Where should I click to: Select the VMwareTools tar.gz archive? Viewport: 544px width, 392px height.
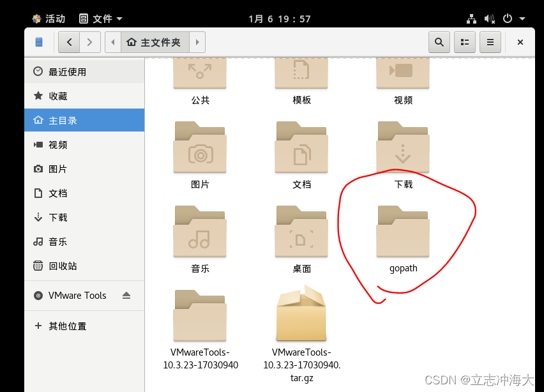coord(301,313)
